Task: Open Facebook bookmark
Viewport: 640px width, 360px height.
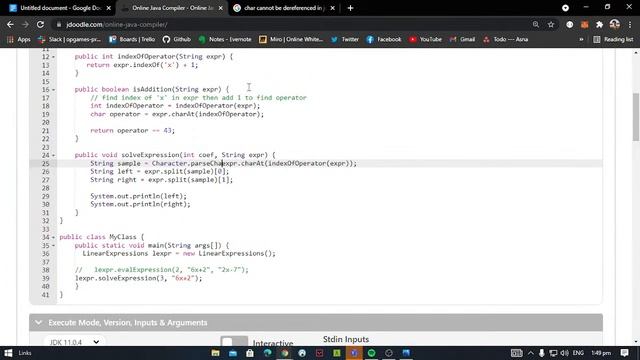Action: pyautogui.click(x=384, y=39)
